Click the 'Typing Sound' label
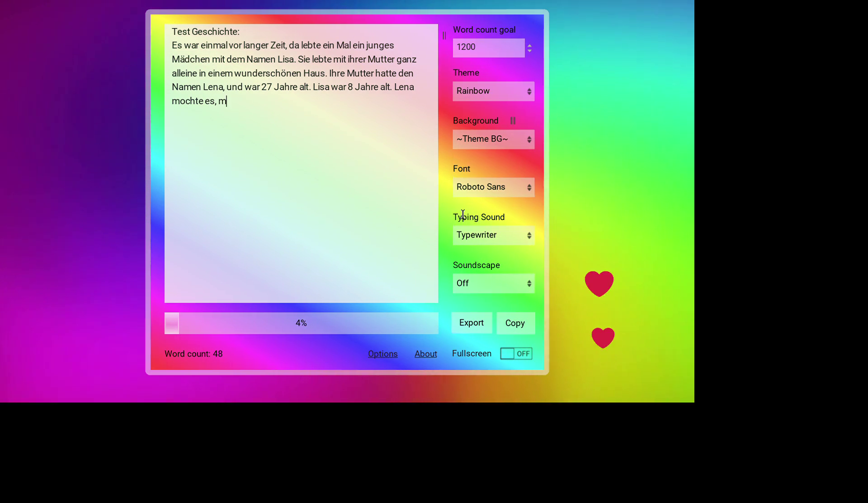The image size is (868, 503). tap(479, 217)
